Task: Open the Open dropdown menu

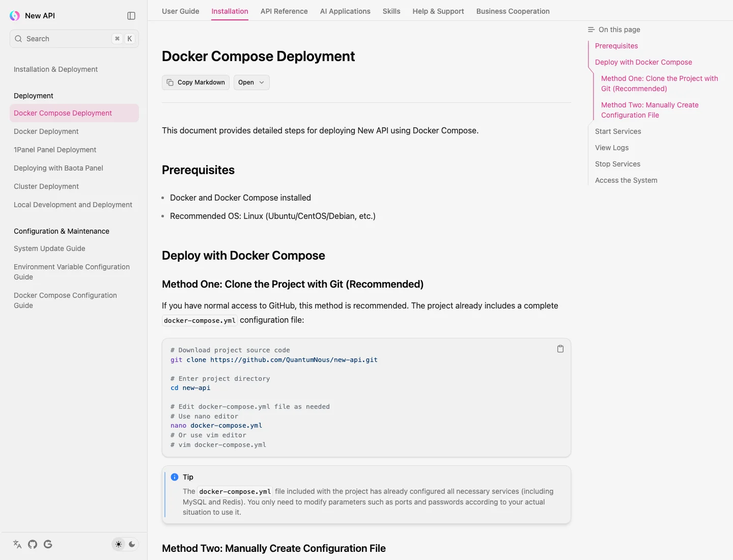Action: 251,82
